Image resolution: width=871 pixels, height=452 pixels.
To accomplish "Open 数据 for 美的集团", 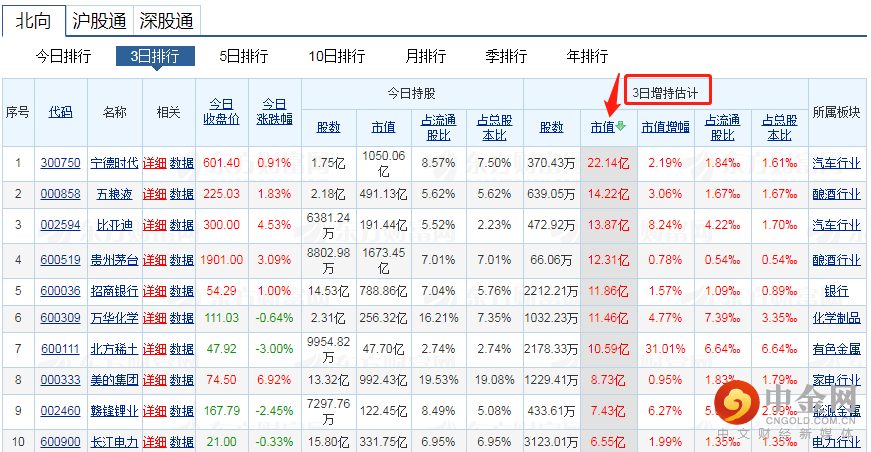I will point(182,380).
